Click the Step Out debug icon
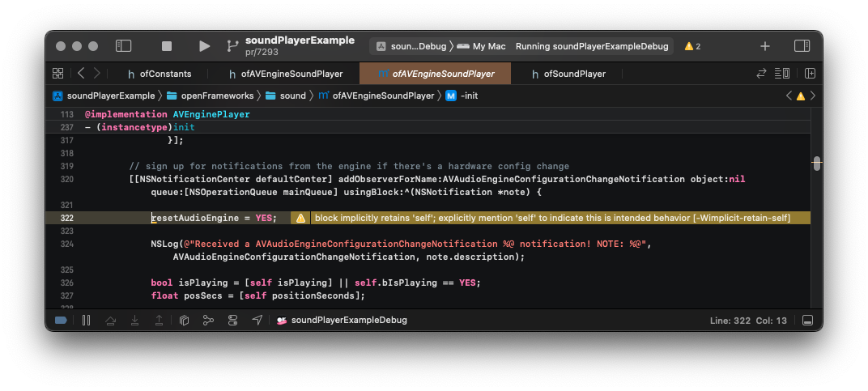 point(159,320)
